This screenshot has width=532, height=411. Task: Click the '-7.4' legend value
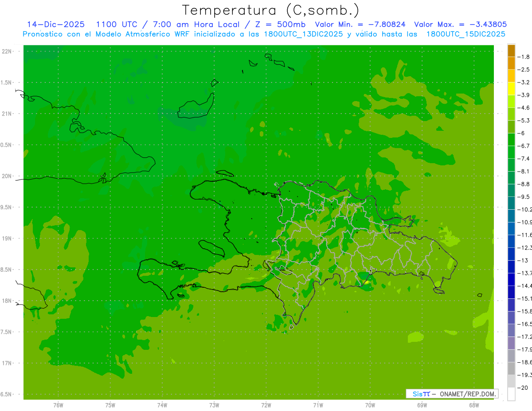524,159
